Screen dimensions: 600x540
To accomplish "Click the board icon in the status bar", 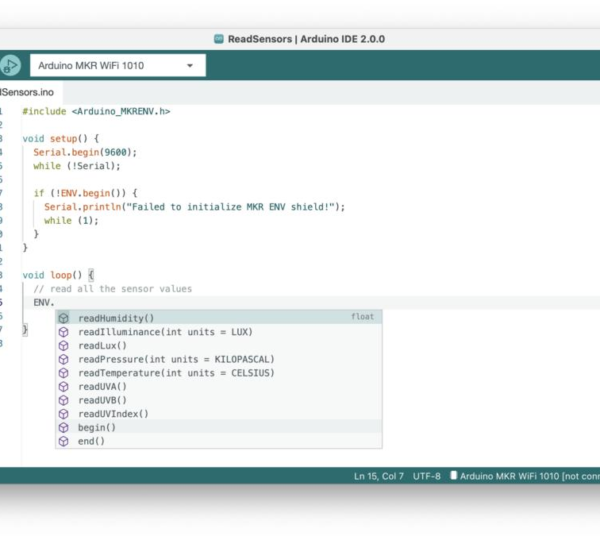I will (453, 475).
